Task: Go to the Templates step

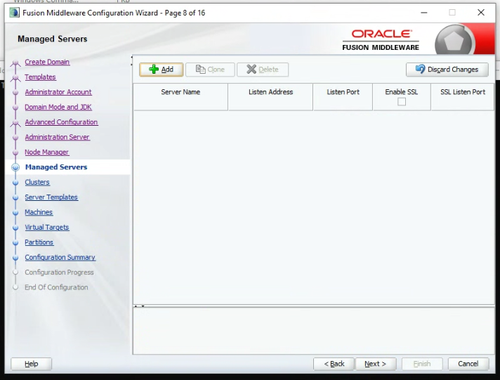Action: [x=40, y=77]
